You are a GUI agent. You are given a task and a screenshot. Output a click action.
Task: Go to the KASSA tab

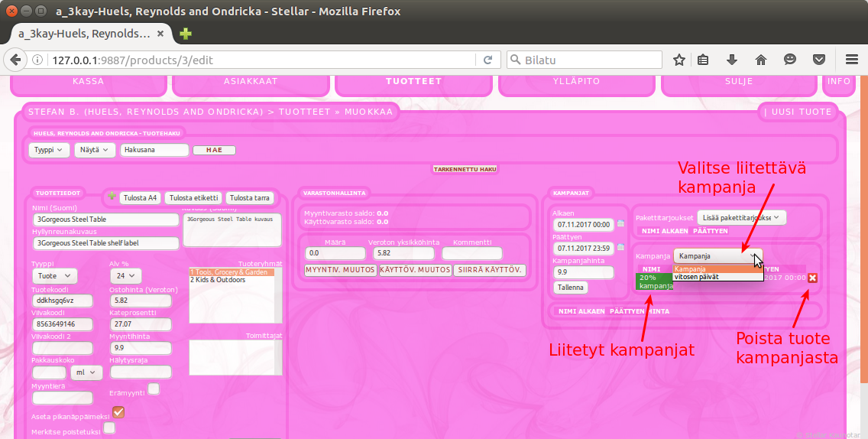point(88,81)
